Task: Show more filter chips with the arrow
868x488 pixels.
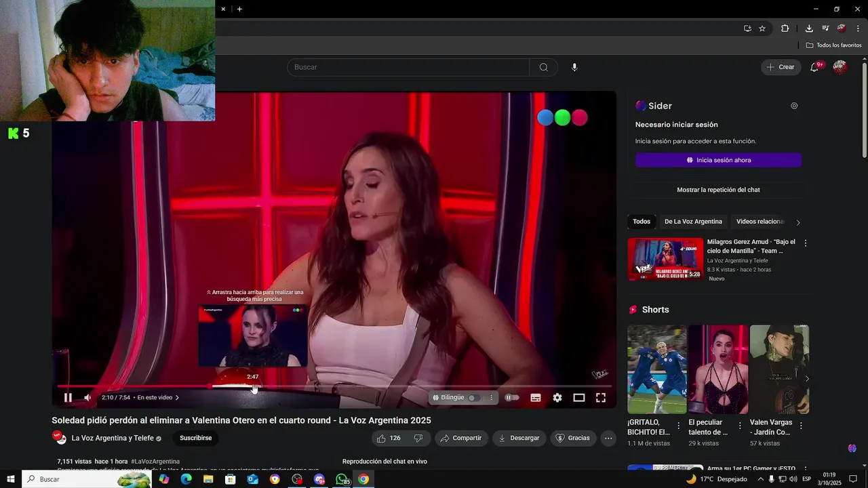Action: [x=798, y=222]
